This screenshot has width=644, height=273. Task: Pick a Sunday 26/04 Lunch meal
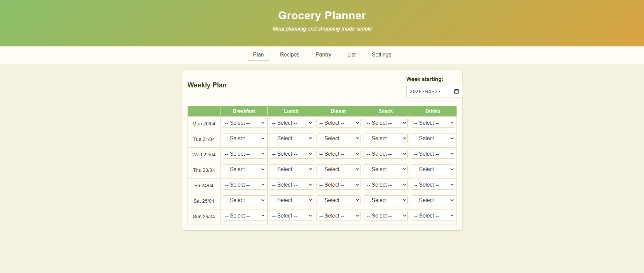291,216
